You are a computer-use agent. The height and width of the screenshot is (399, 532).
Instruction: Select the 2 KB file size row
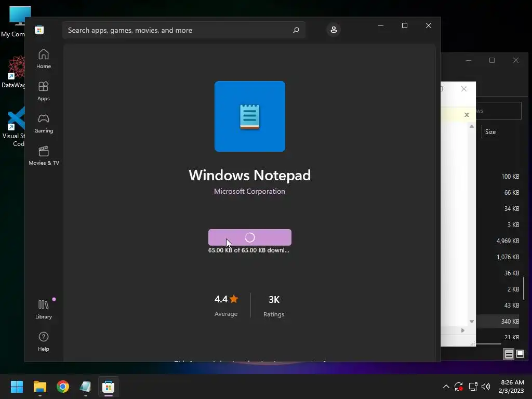pyautogui.click(x=513, y=289)
